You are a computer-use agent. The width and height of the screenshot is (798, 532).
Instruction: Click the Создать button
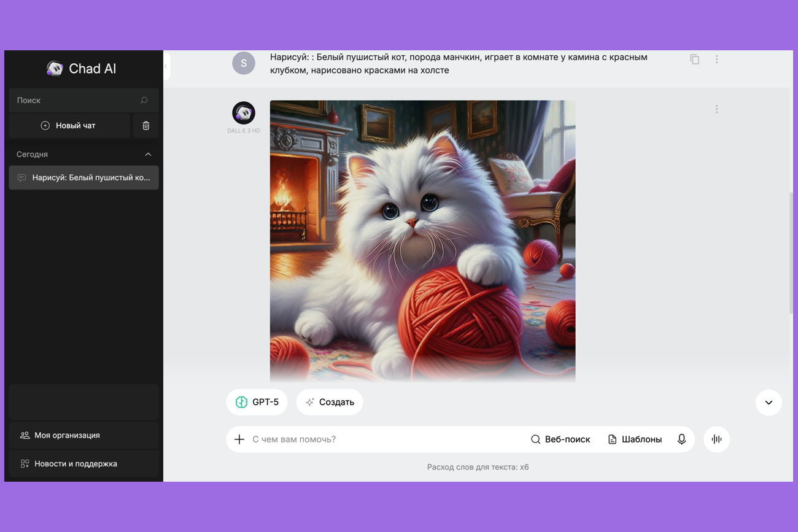330,403
